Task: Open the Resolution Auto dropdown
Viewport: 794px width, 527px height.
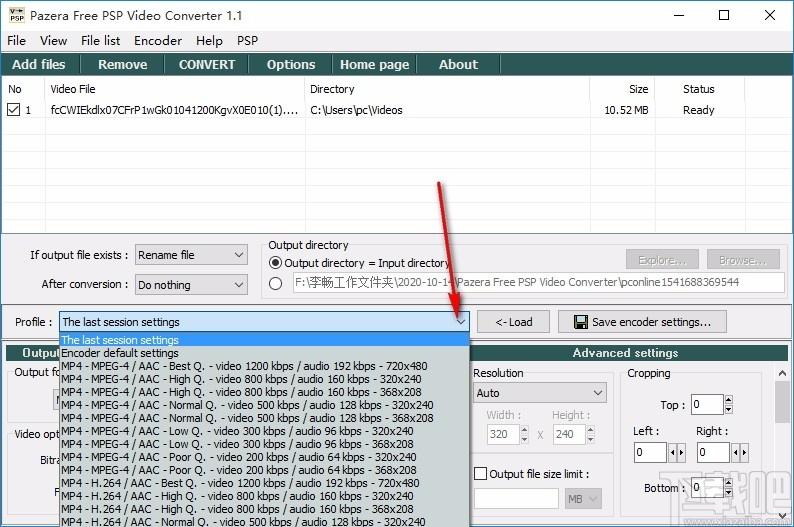Action: pyautogui.click(x=540, y=393)
